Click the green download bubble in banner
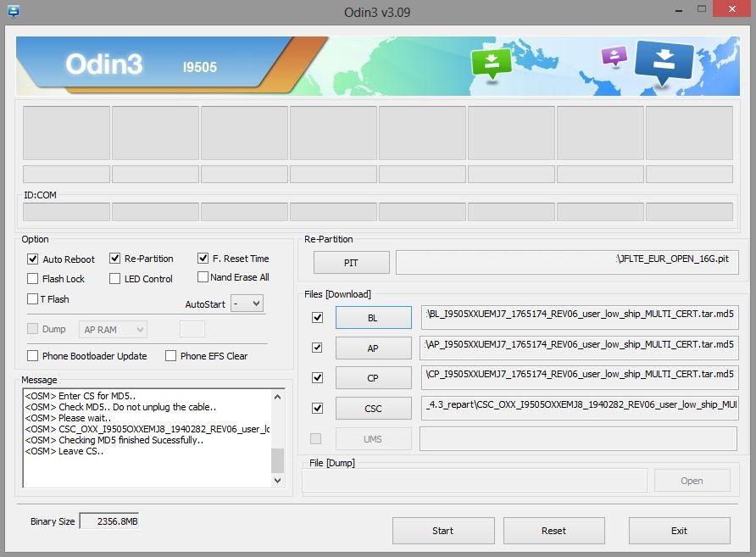 (x=491, y=64)
